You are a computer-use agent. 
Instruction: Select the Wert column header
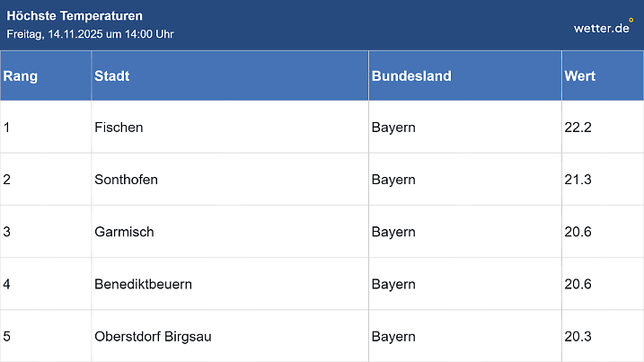pos(580,76)
